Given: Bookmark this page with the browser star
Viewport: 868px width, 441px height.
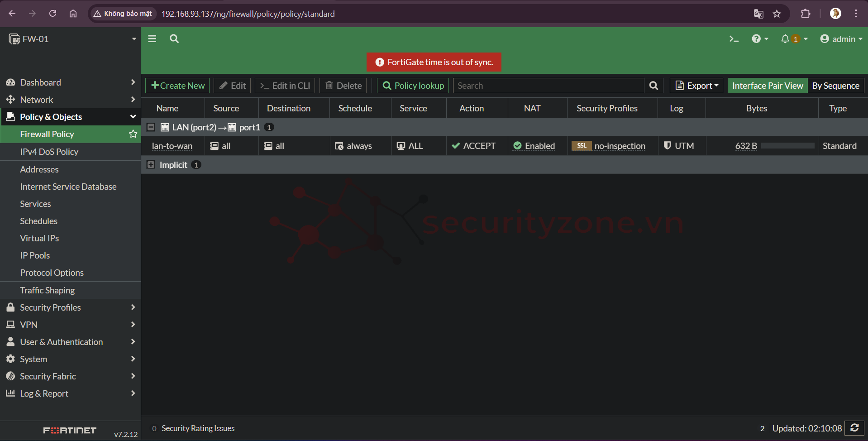Looking at the screenshot, I should click(x=777, y=14).
